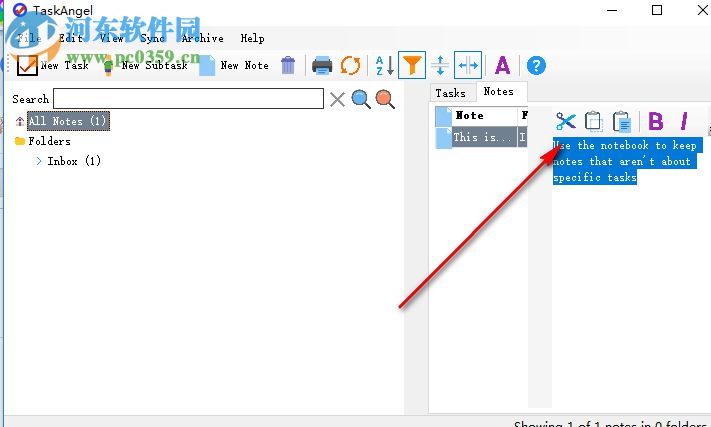
Task: Click the copy clipboard icon
Action: (594, 121)
